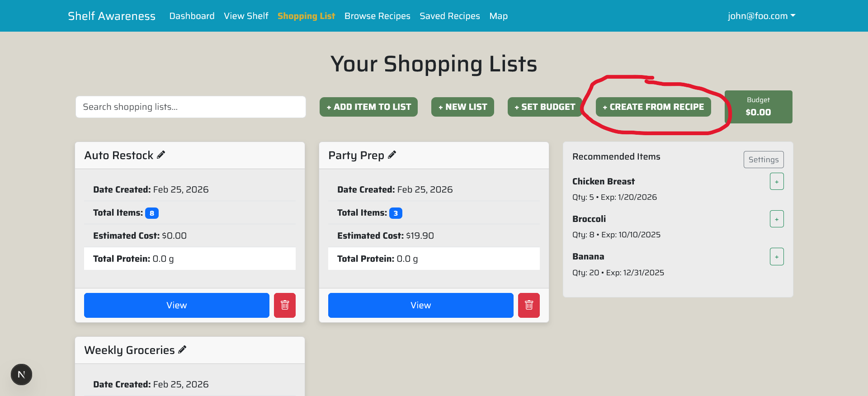Open the Map page
Image resolution: width=868 pixels, height=396 pixels.
point(498,16)
